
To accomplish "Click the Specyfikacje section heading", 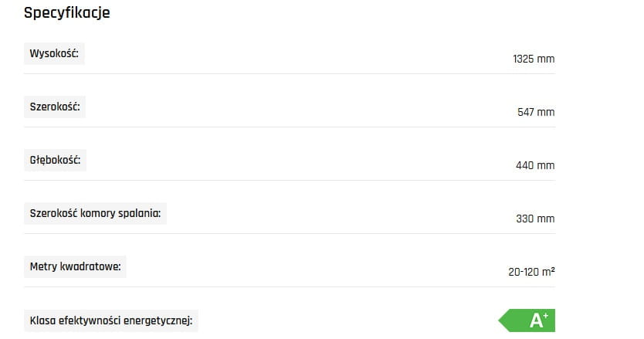I will (x=67, y=13).
